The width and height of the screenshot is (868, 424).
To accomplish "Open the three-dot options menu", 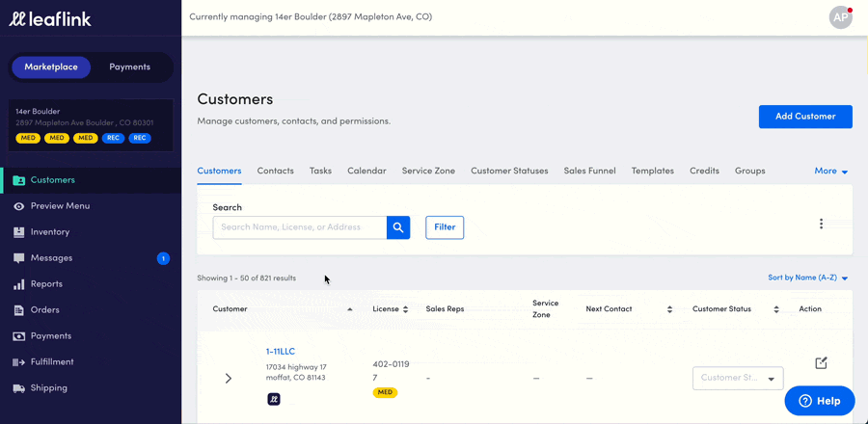I will [x=821, y=224].
